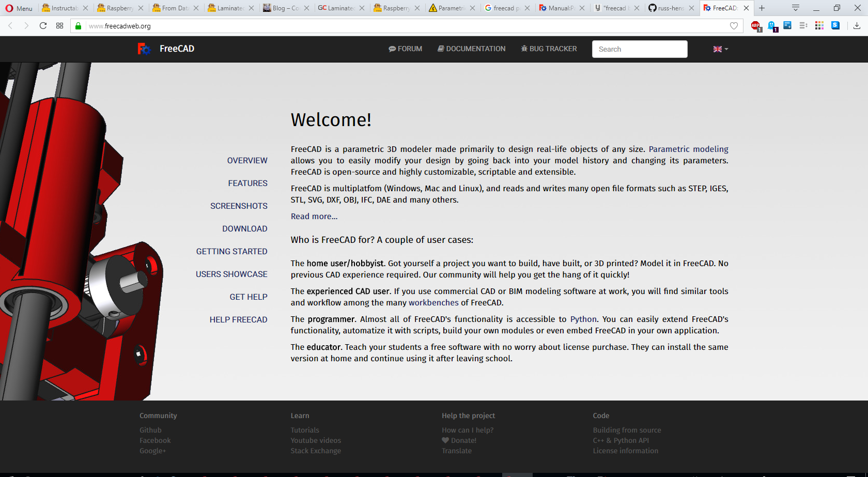This screenshot has height=477, width=868.
Task: Open the browser downloads icon
Action: [x=857, y=26]
